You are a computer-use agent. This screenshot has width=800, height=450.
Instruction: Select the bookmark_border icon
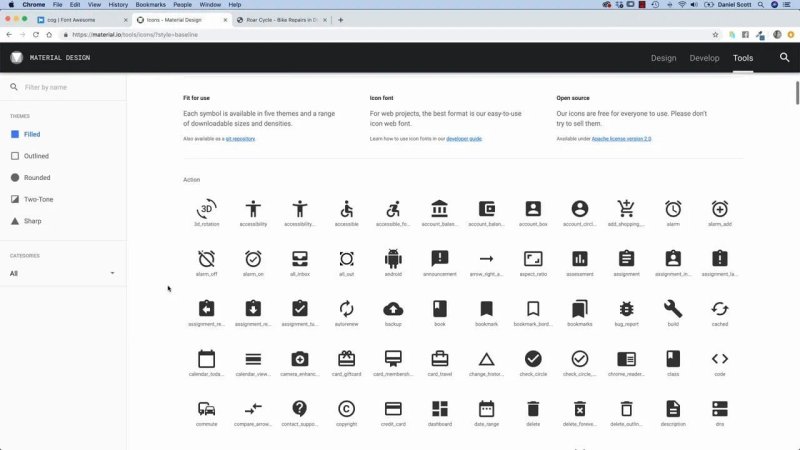tap(533, 309)
